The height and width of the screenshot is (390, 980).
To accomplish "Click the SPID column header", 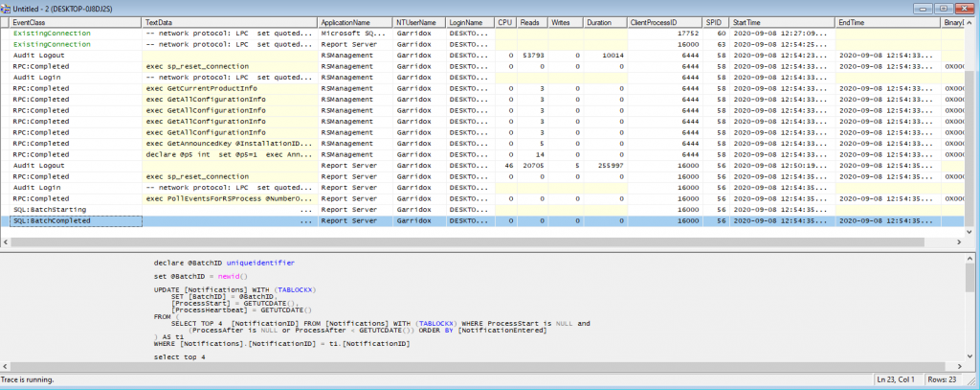I will [x=716, y=23].
